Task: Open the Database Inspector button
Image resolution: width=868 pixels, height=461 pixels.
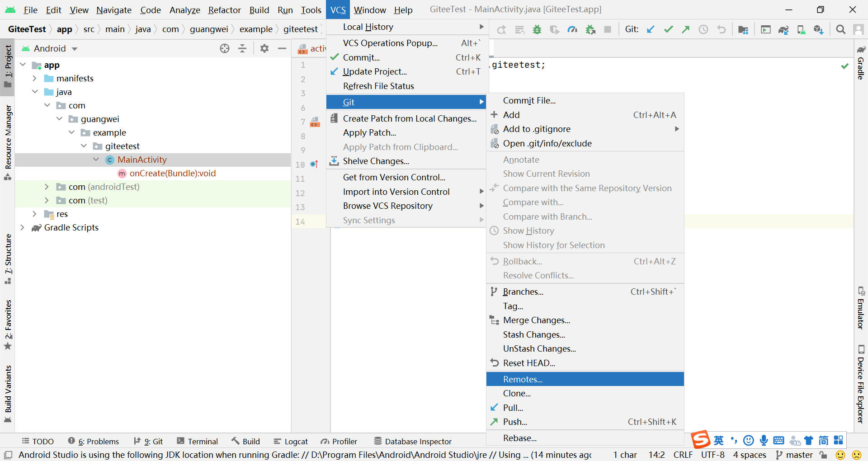Action: tap(413, 442)
